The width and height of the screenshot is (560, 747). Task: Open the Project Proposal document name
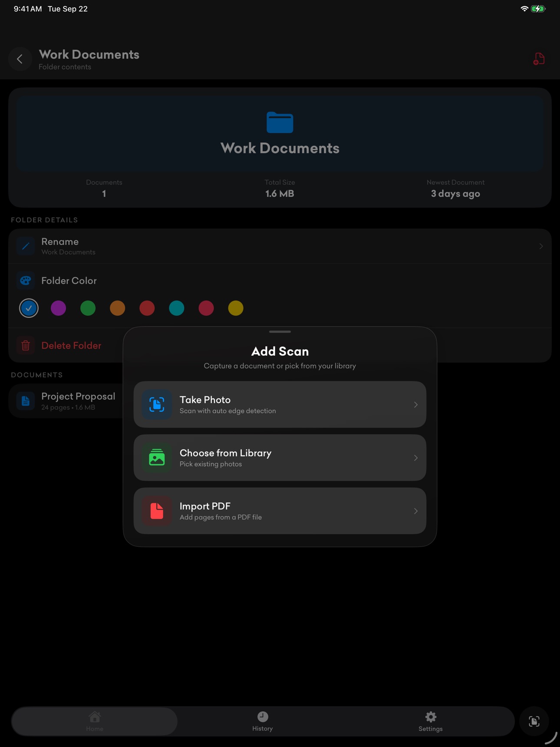pos(78,396)
